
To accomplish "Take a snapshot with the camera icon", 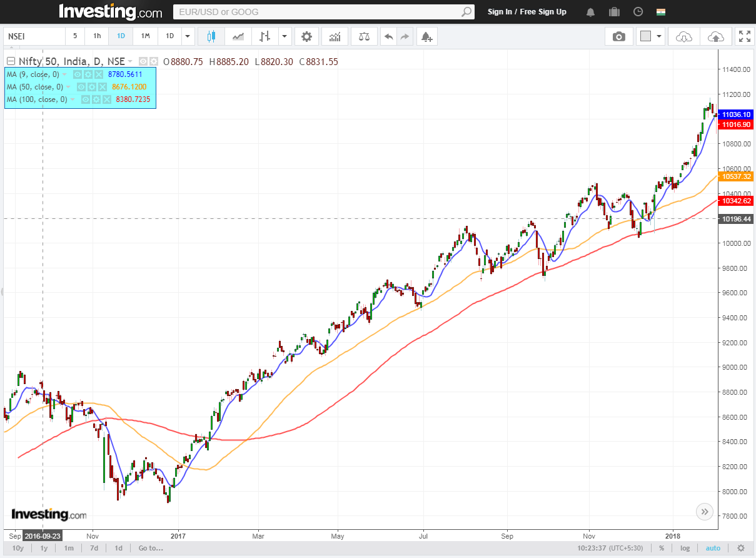I will [x=618, y=36].
